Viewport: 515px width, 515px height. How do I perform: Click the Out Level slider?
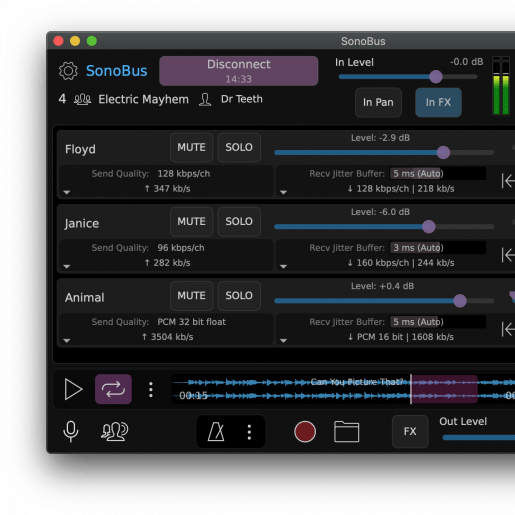(x=479, y=438)
